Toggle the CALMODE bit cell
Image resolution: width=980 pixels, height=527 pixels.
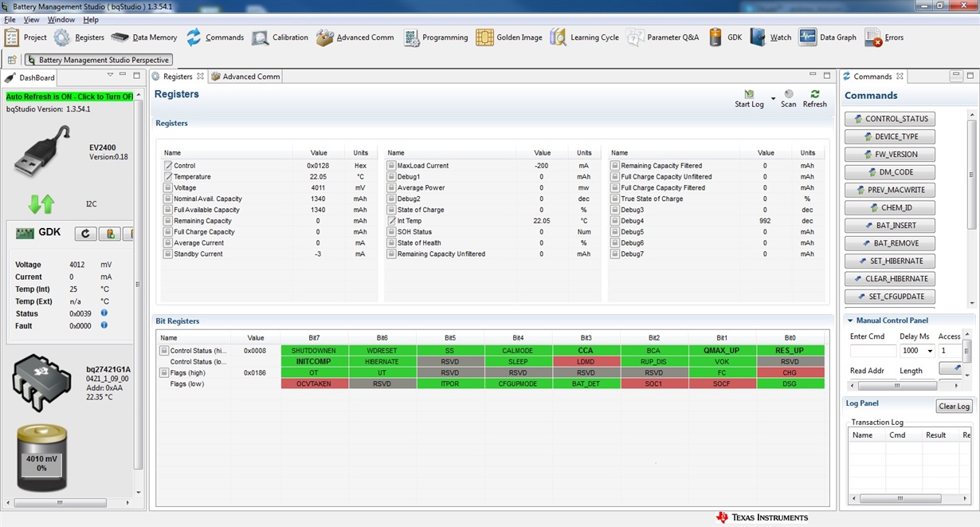click(x=518, y=351)
